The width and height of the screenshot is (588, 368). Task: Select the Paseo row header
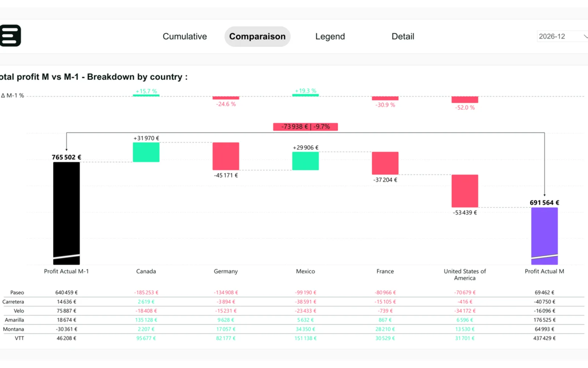pos(17,293)
